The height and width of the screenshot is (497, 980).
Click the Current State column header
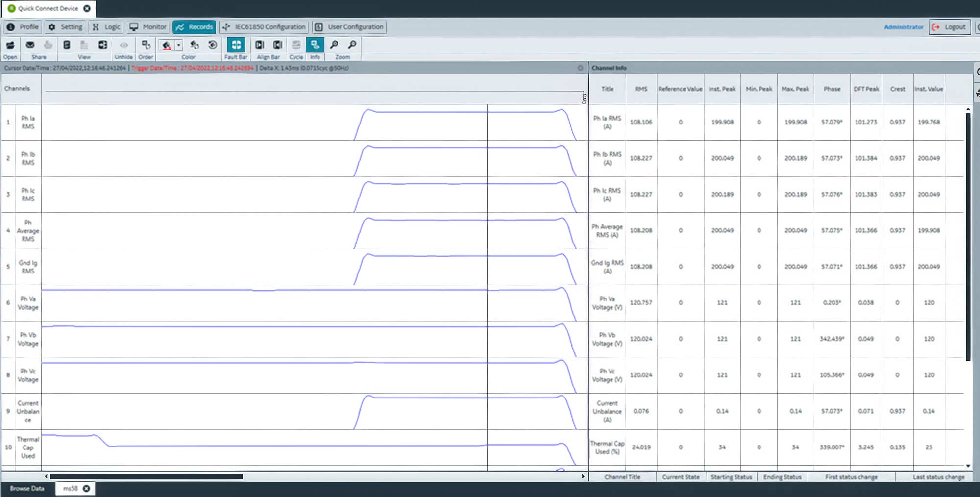click(681, 477)
